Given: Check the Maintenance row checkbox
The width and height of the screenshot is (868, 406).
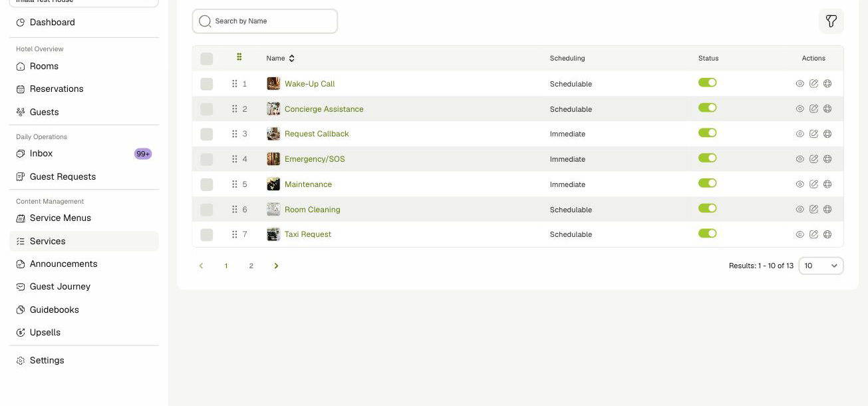Looking at the screenshot, I should click(207, 184).
